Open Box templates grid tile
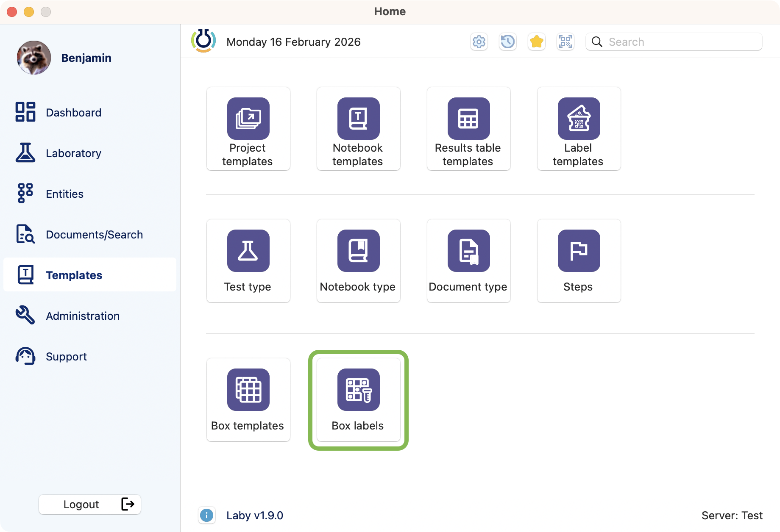Viewport: 780px width, 532px height. pos(248,400)
